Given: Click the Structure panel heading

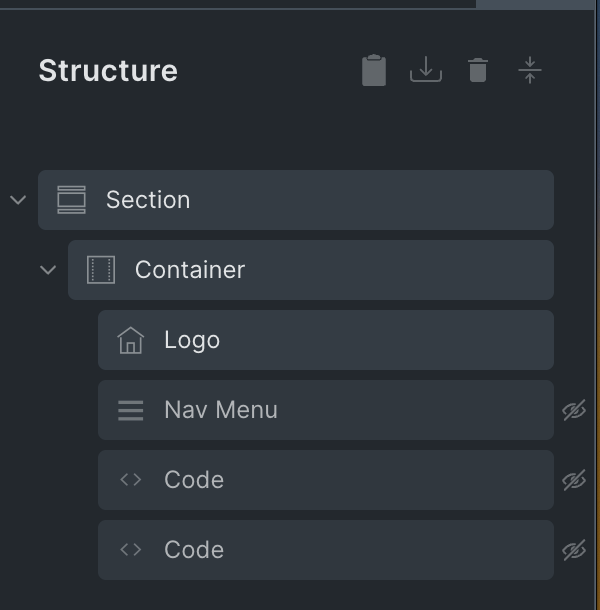Looking at the screenshot, I should click(108, 71).
